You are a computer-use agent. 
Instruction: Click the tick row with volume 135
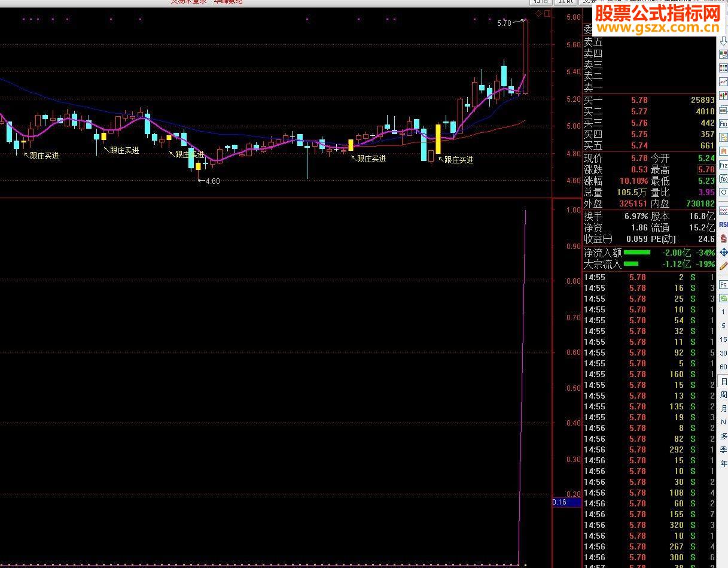tap(649, 406)
